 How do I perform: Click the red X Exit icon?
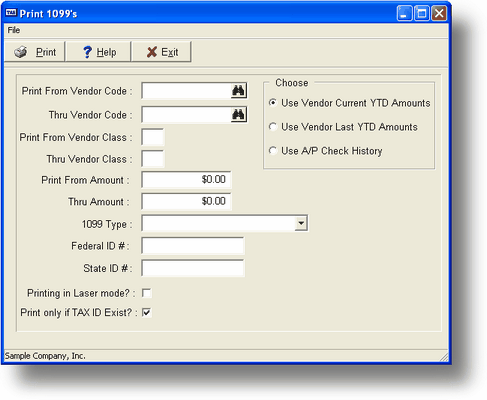[152, 52]
